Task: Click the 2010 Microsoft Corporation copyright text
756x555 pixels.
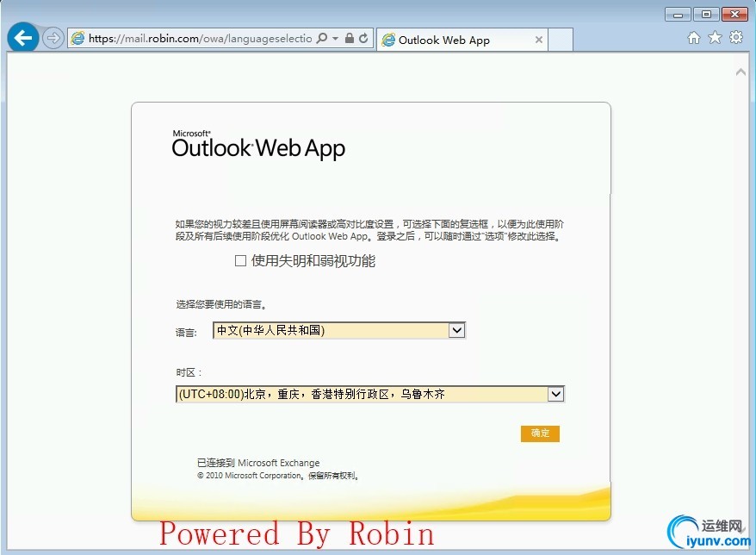Action: pos(278,476)
